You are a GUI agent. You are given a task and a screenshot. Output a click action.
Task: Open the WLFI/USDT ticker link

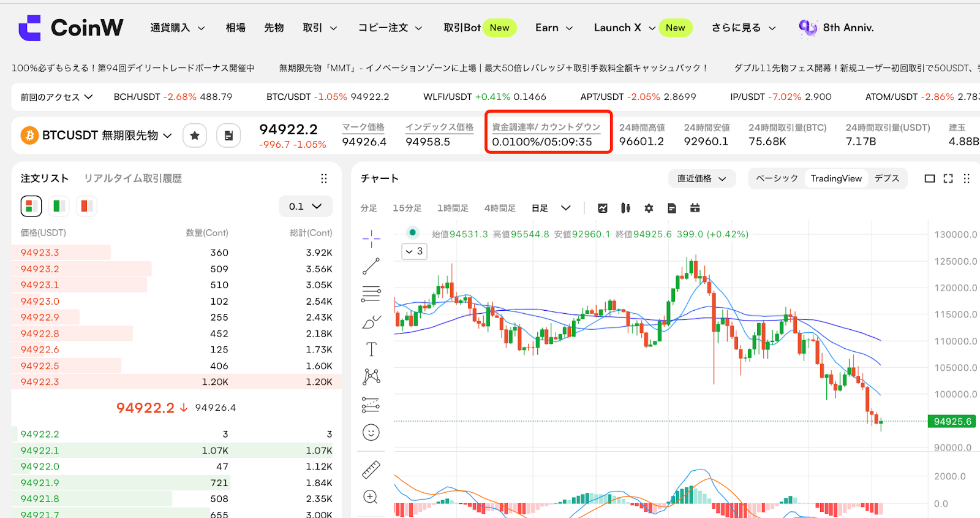pyautogui.click(x=484, y=97)
